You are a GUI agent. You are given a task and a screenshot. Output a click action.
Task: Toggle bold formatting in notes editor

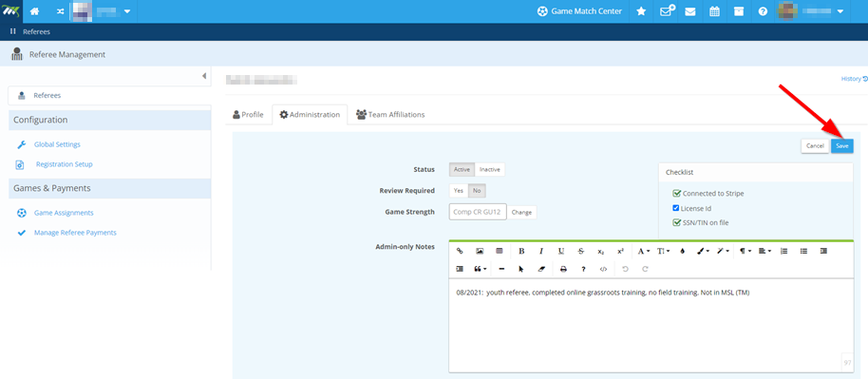tap(521, 251)
